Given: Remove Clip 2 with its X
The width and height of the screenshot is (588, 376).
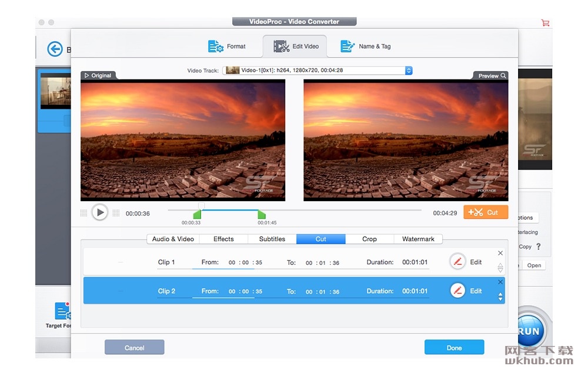Looking at the screenshot, I should [x=500, y=282].
